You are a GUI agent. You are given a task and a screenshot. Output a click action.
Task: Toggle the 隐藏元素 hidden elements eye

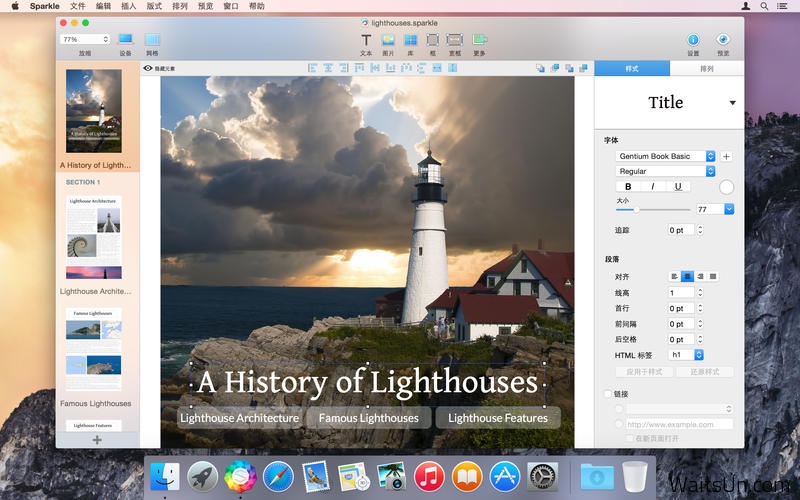(148, 68)
